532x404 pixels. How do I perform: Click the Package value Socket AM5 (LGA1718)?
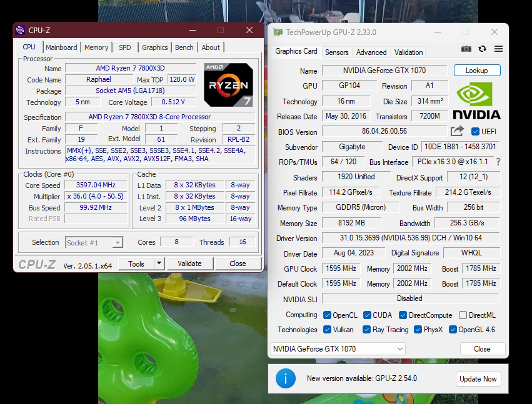click(x=130, y=91)
